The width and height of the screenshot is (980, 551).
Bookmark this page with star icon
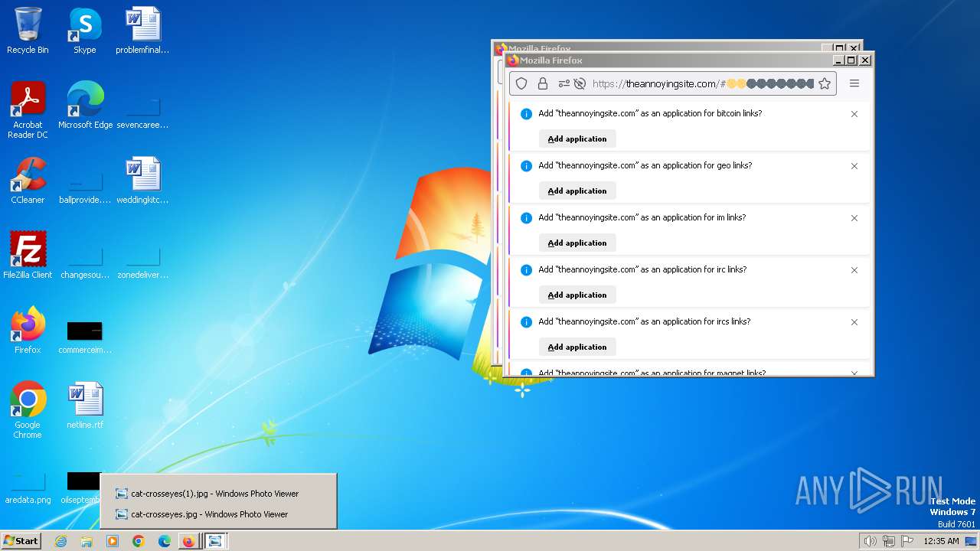(x=825, y=84)
